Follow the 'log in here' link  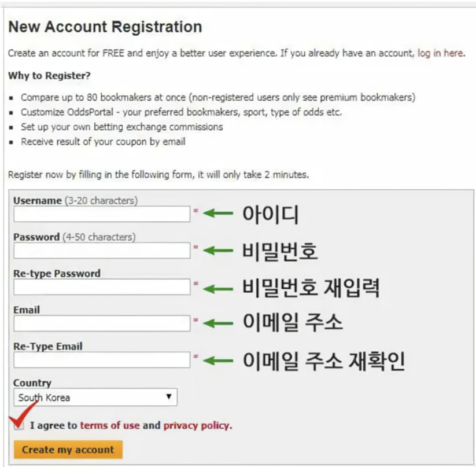[441, 53]
